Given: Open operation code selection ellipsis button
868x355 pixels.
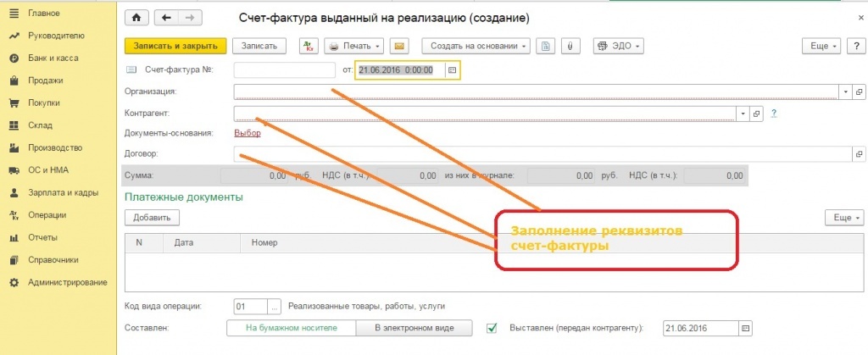Looking at the screenshot, I should click(275, 306).
